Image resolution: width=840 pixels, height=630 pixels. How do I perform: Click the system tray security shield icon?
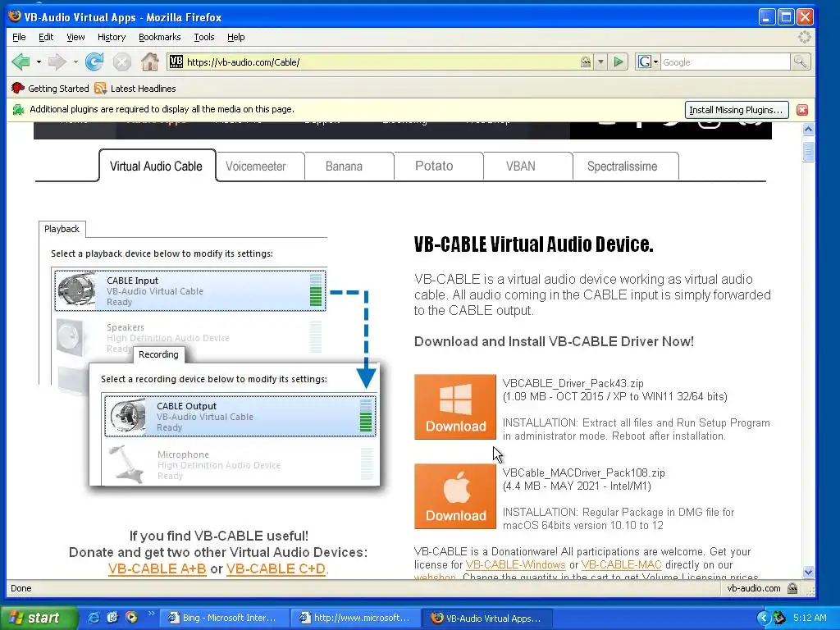[x=779, y=618]
